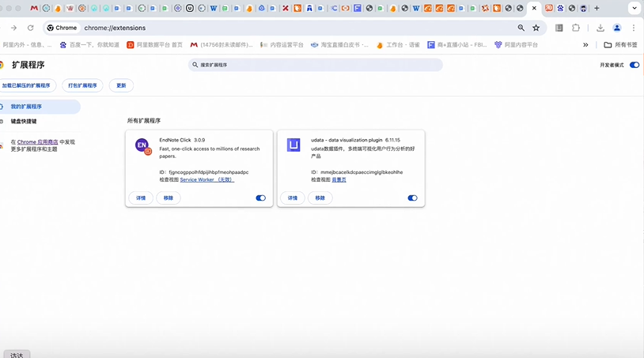Click the EndNote Click extension icon
This screenshot has width=644, height=358.
(x=142, y=145)
